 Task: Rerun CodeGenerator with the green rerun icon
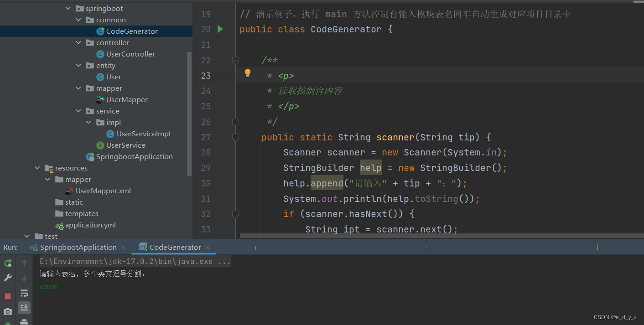8,263
